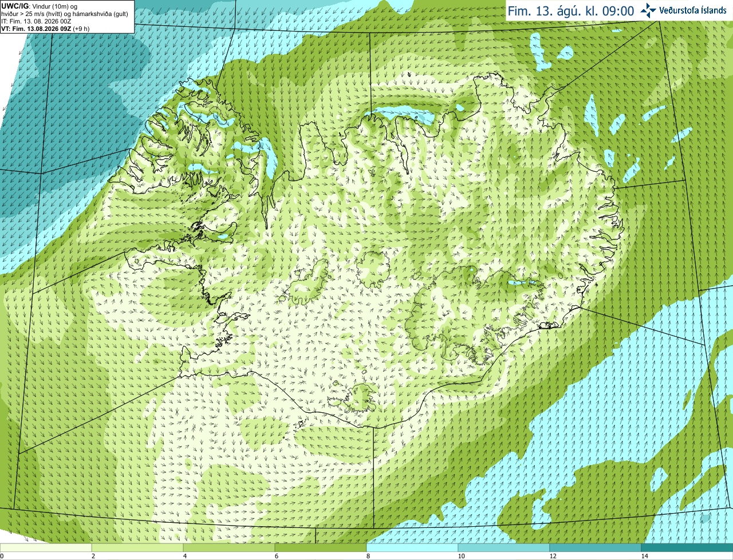Select the 6–8 dark green legend segment
The height and width of the screenshot is (560, 733).
point(321,547)
